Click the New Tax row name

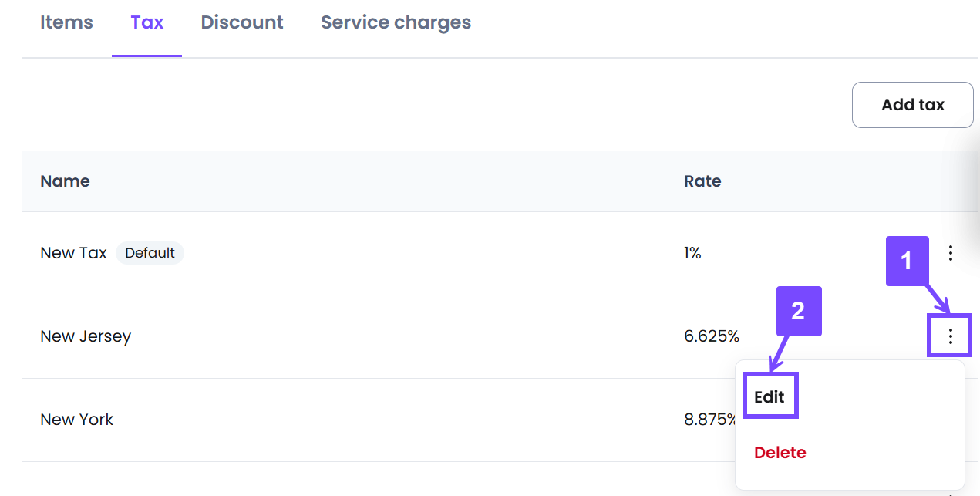tap(73, 253)
